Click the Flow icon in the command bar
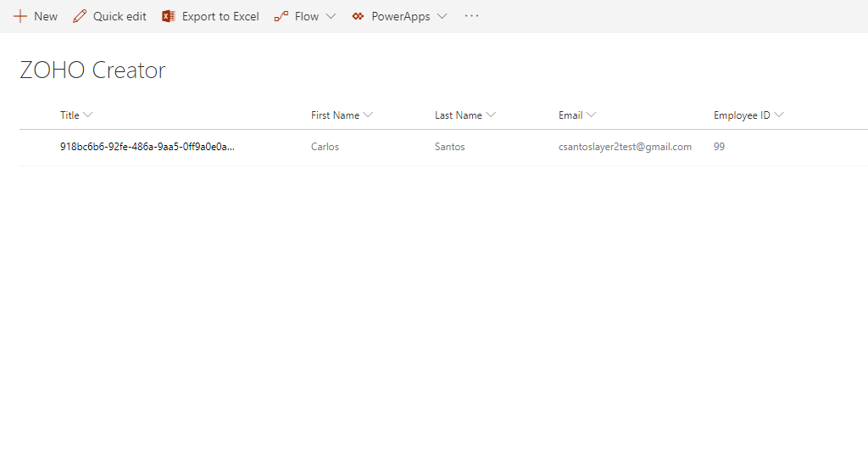Screen dimensions: 868x476 [281, 16]
